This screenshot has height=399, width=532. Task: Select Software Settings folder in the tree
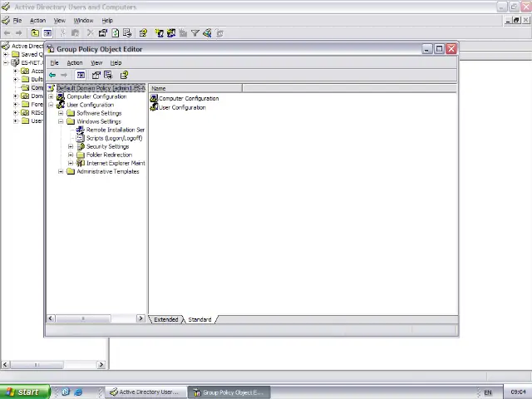click(x=99, y=113)
